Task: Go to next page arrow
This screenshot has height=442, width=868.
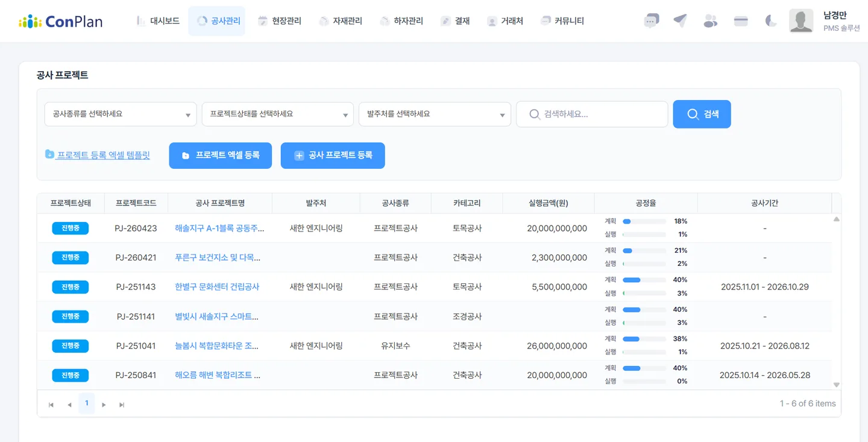Action: pyautogui.click(x=104, y=405)
